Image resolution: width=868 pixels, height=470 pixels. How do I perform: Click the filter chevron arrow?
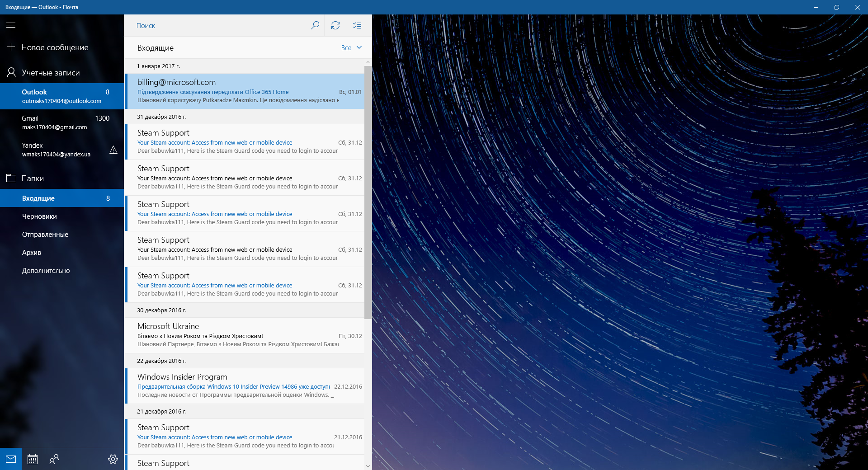coord(359,47)
